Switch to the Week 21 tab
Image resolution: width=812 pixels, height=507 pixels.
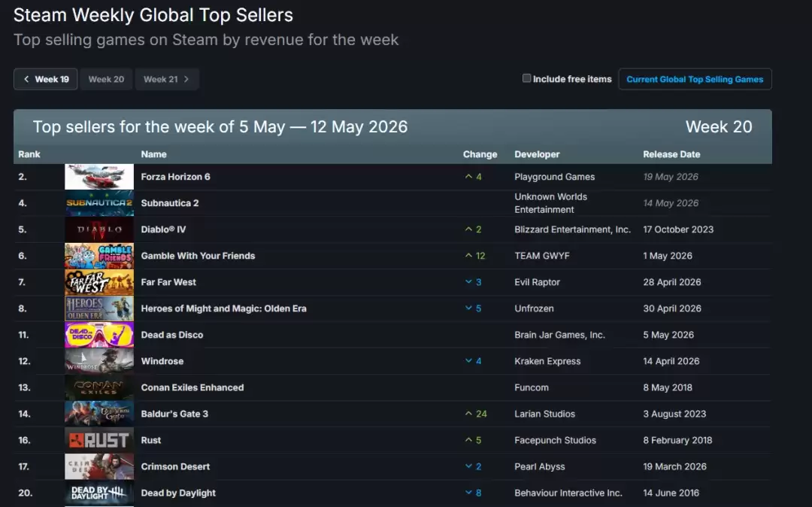[x=167, y=79]
